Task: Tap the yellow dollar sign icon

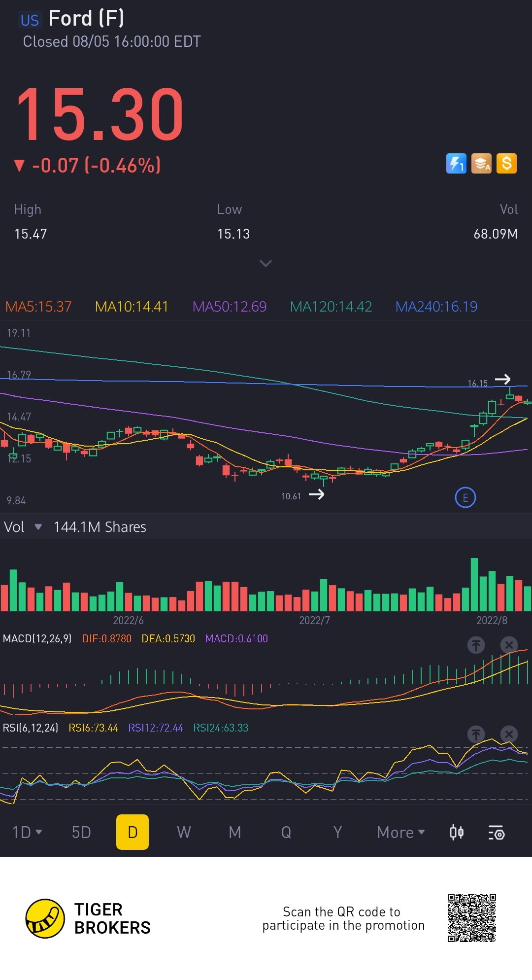Action: 506,164
